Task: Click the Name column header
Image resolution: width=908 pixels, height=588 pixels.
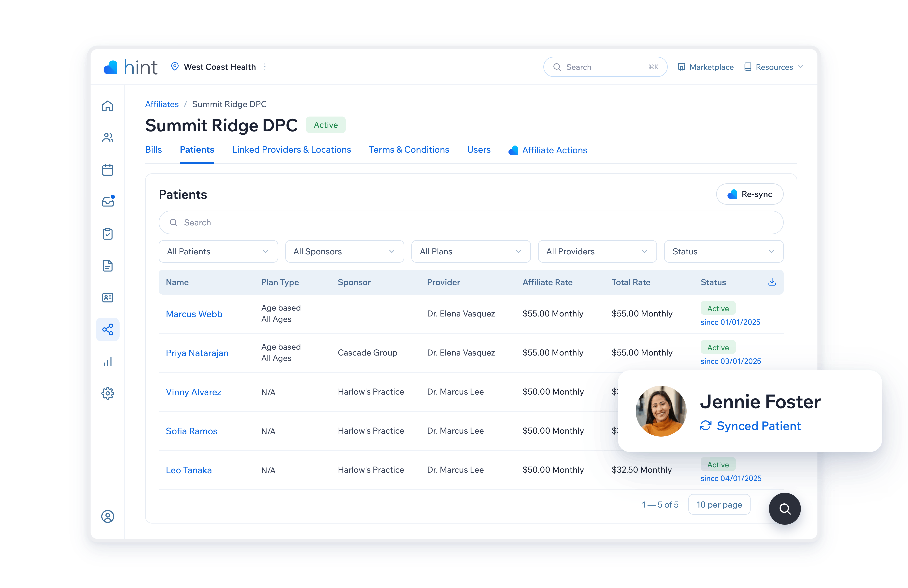Action: 177,282
